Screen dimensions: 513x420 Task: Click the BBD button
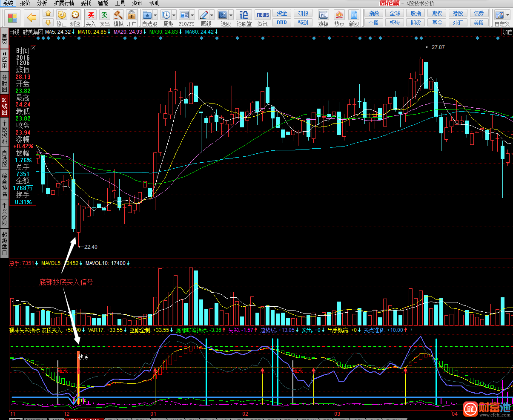[282, 23]
